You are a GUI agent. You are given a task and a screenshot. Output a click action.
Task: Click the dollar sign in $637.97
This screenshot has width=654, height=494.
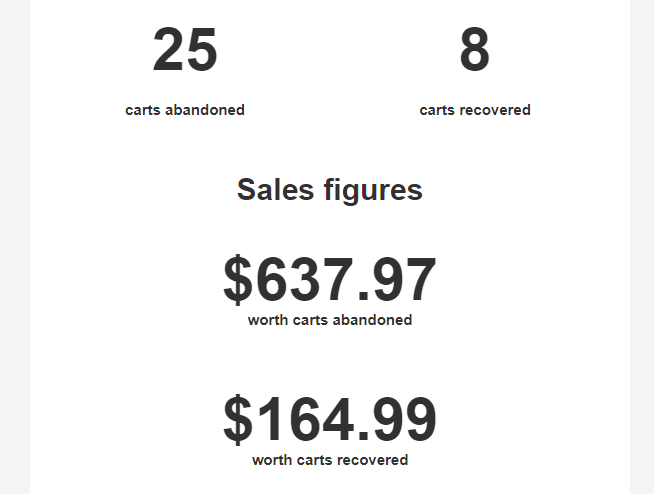tap(238, 279)
